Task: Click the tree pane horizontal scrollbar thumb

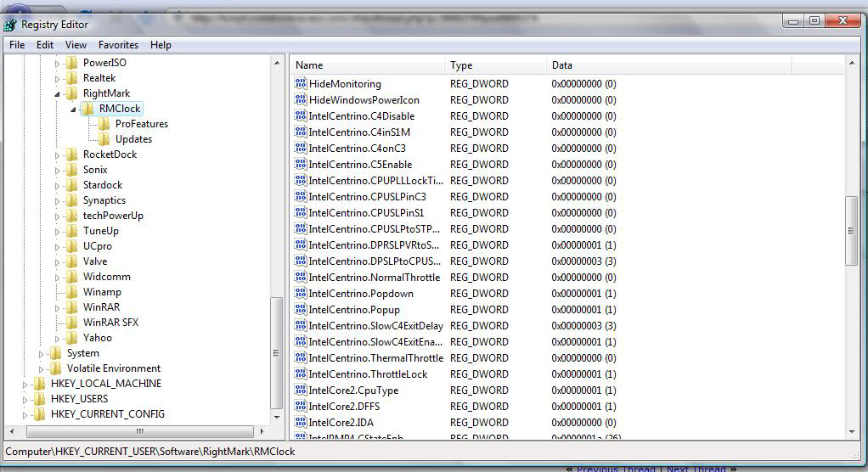Action: (140, 431)
